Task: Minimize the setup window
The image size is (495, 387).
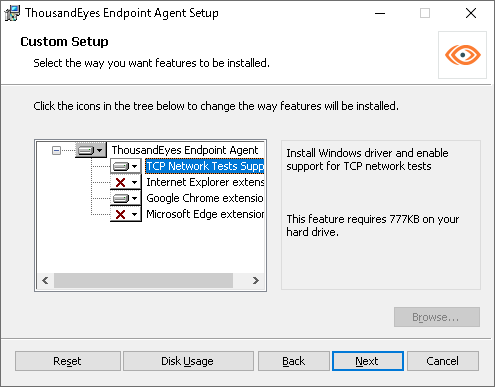Action: [x=380, y=13]
